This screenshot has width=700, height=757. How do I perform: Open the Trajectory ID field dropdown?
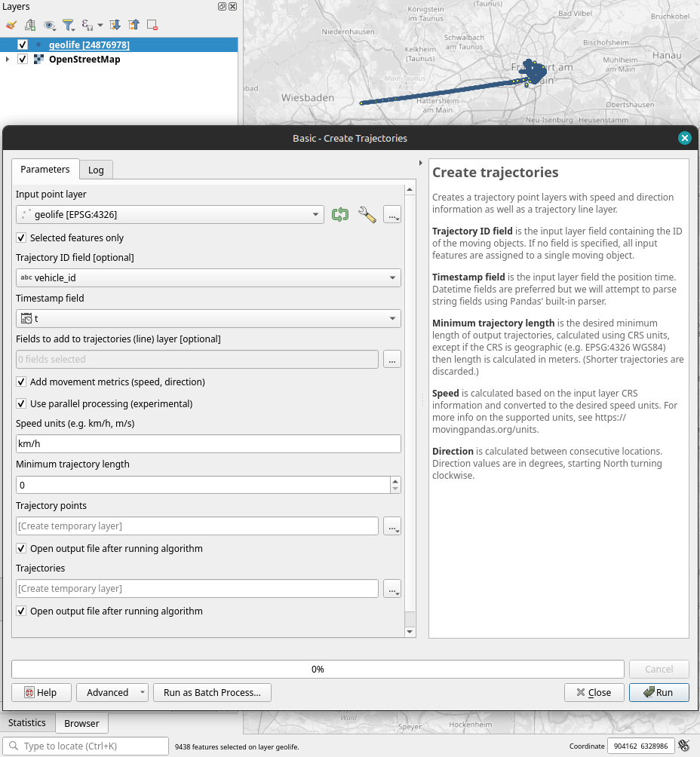[208, 278]
